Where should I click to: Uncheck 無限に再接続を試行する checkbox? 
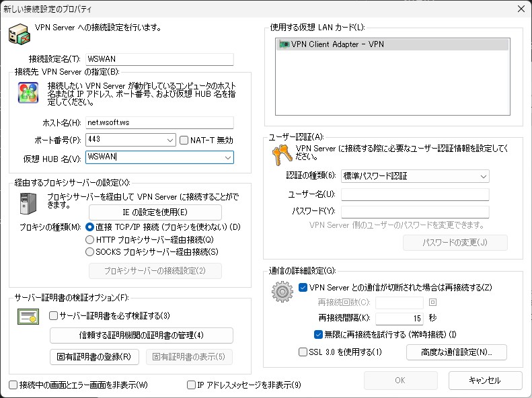coord(318,335)
